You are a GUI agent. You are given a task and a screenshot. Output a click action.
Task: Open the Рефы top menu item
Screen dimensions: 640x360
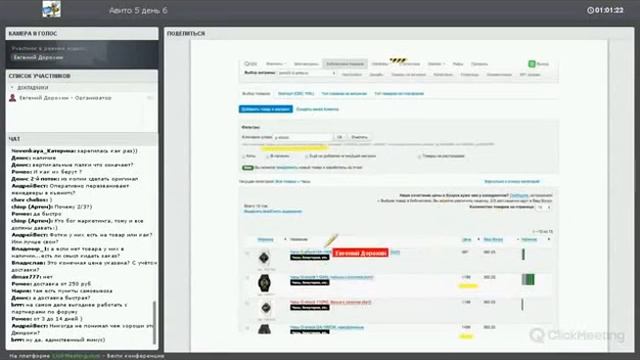(458, 64)
